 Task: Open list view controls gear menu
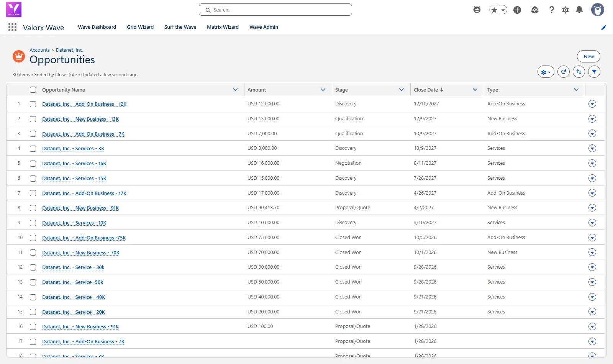point(546,72)
